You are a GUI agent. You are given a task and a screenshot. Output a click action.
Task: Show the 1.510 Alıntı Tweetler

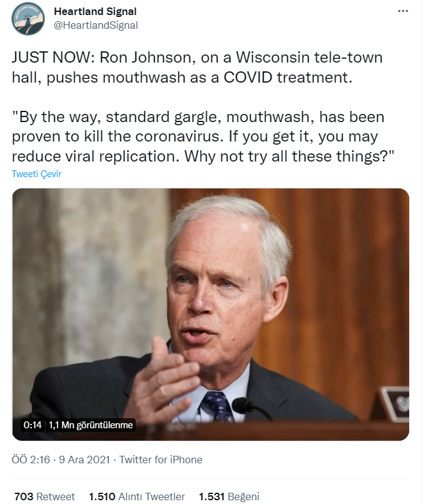137,496
